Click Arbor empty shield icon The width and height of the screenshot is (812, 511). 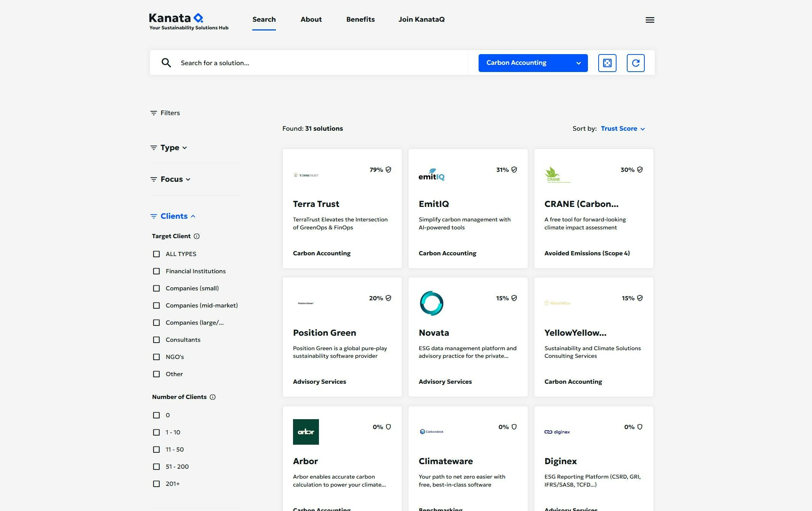pyautogui.click(x=388, y=427)
